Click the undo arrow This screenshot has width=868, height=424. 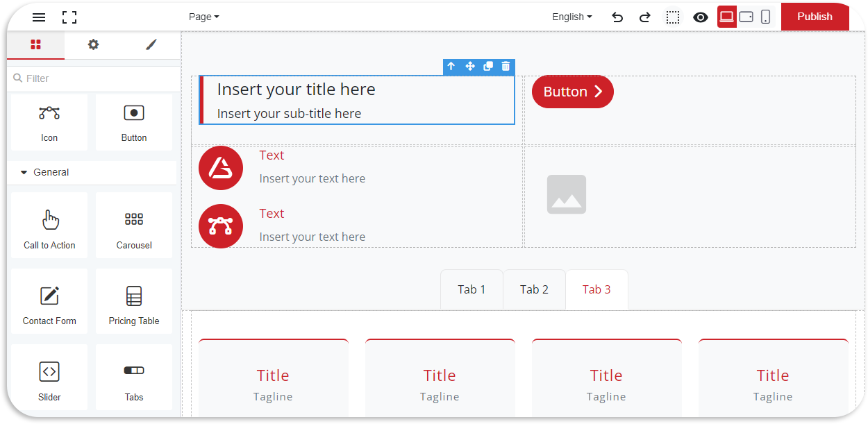[617, 17]
